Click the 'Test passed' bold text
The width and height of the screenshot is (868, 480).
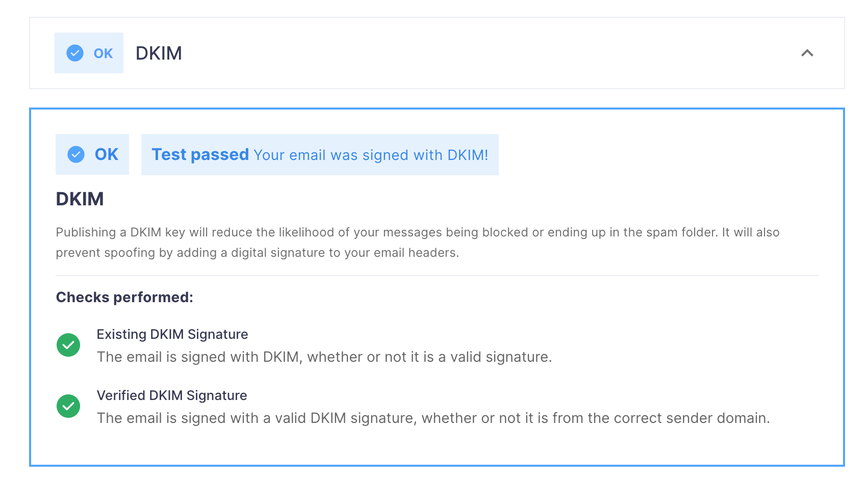pyautogui.click(x=200, y=154)
